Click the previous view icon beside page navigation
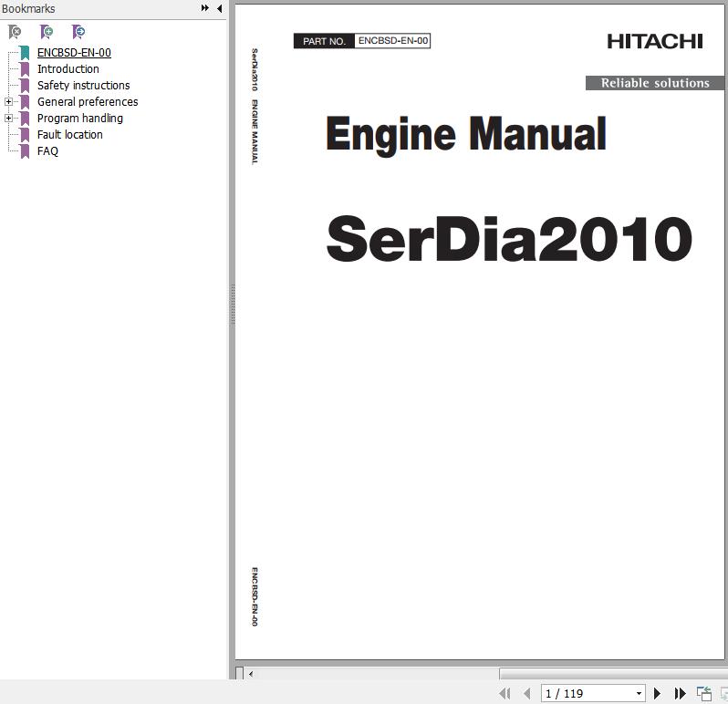This screenshot has width=728, height=704. click(703, 694)
